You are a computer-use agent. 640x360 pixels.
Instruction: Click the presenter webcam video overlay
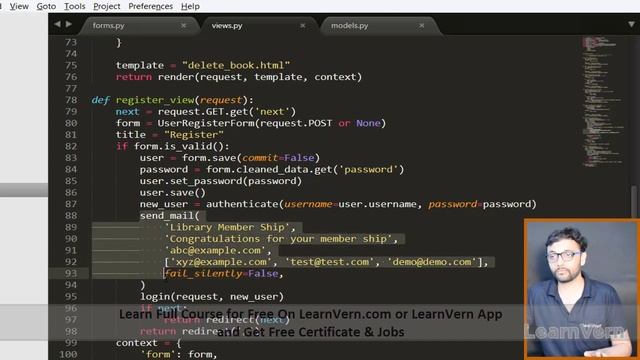(x=582, y=289)
